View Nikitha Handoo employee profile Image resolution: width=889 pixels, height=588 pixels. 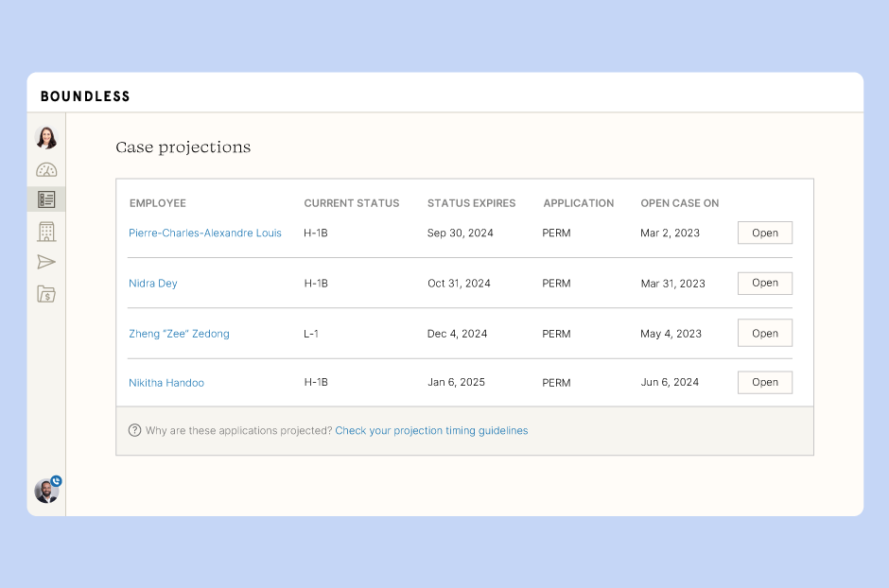[166, 383]
